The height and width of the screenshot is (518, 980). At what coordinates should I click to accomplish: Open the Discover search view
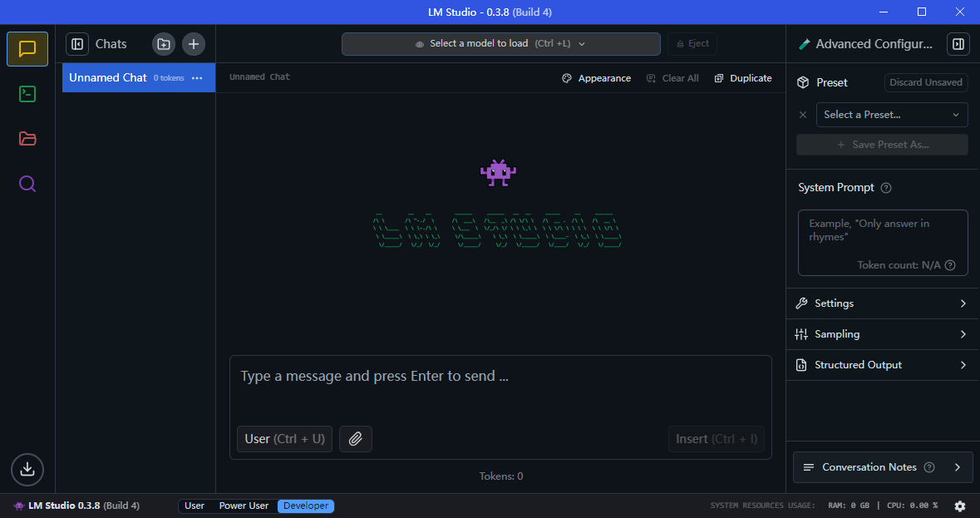pos(27,184)
